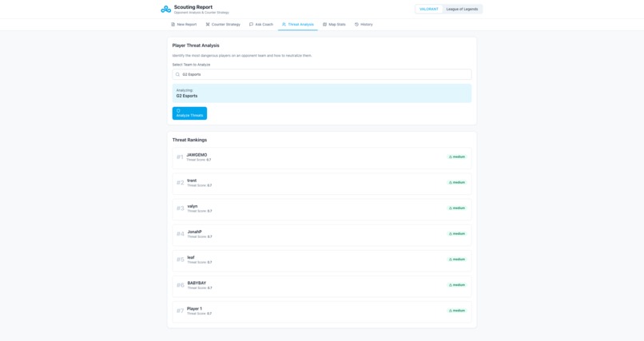Select the Player 1 threat ranking row
This screenshot has width=644, height=341.
[321, 312]
